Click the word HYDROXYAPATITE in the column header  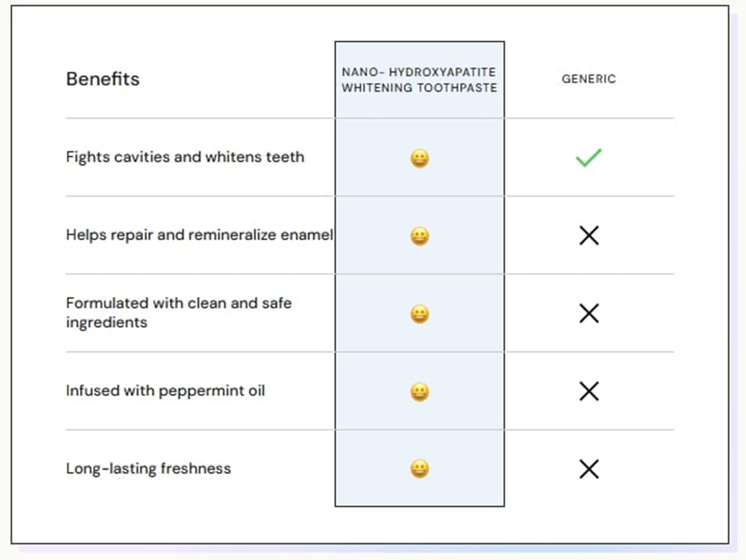point(442,72)
